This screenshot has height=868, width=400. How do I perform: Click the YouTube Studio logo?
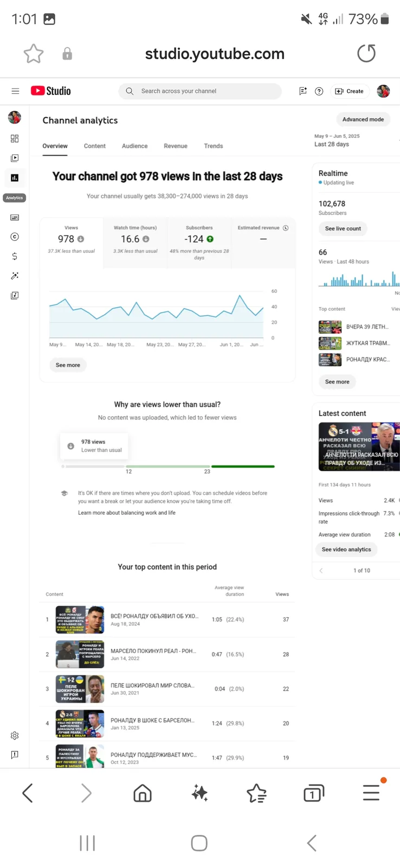[51, 91]
